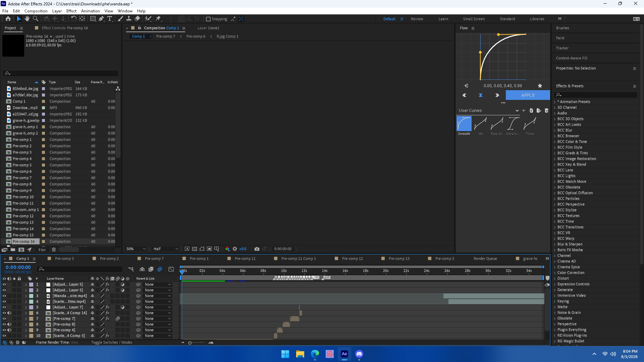644x362 pixels.
Task: Expand layer 4 Scarle flms.mp4 properties
Action: (26, 302)
